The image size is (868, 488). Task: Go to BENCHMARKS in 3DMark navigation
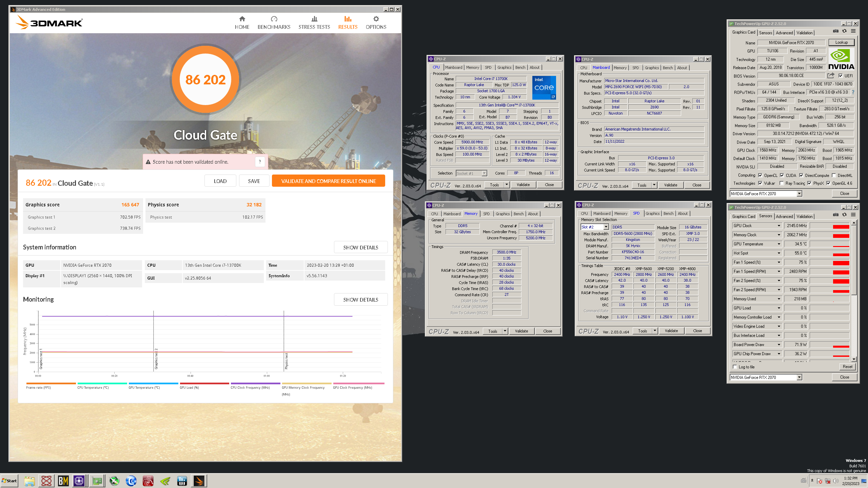[274, 23]
